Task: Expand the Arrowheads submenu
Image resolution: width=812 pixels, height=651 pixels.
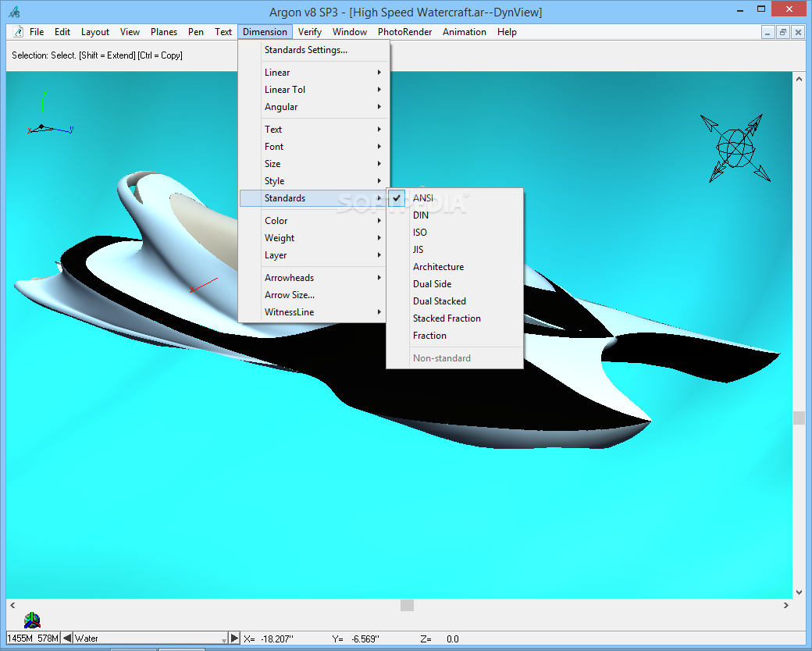Action: pyautogui.click(x=313, y=278)
